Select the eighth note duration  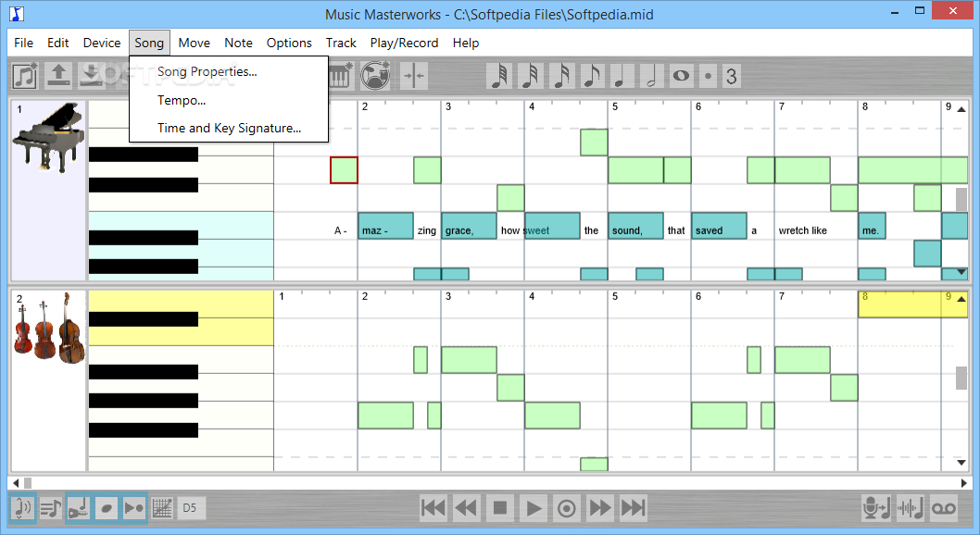[x=591, y=76]
